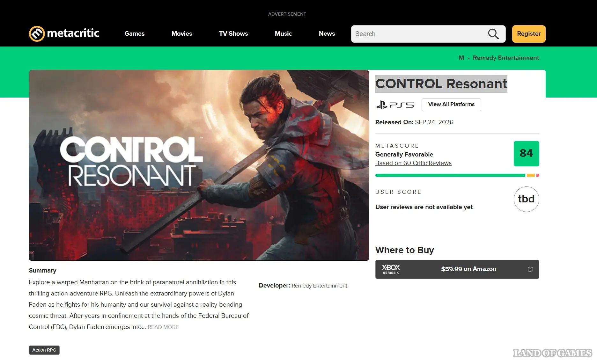Click the tbd user score circle
Image resolution: width=597 pixels, height=364 pixels.
coord(526,199)
